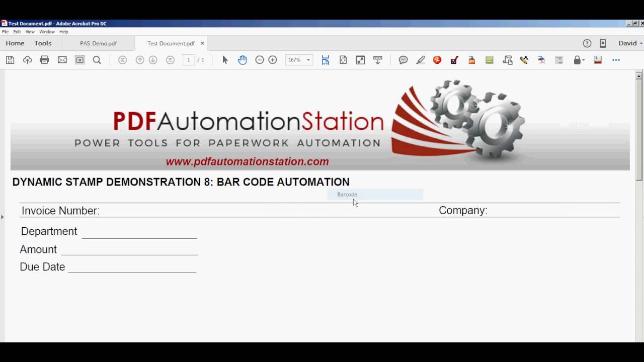The image size is (644, 362).
Task: Select the Test Document.pdf tab
Action: tap(171, 44)
